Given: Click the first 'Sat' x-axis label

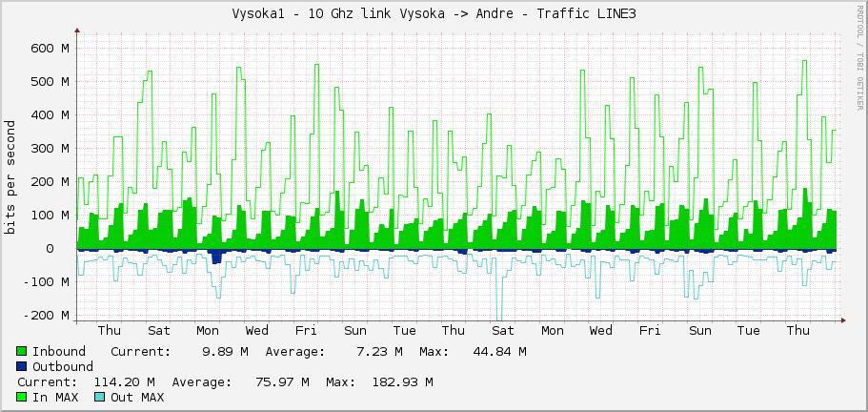Looking at the screenshot, I should pyautogui.click(x=159, y=331).
